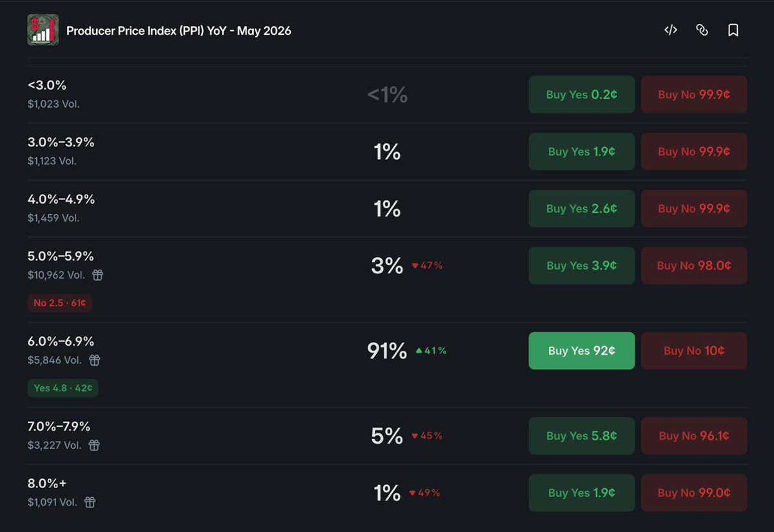The width and height of the screenshot is (774, 532).
Task: Buy Yes 0.2¢ on the <3.0% outcome
Action: pyautogui.click(x=582, y=95)
